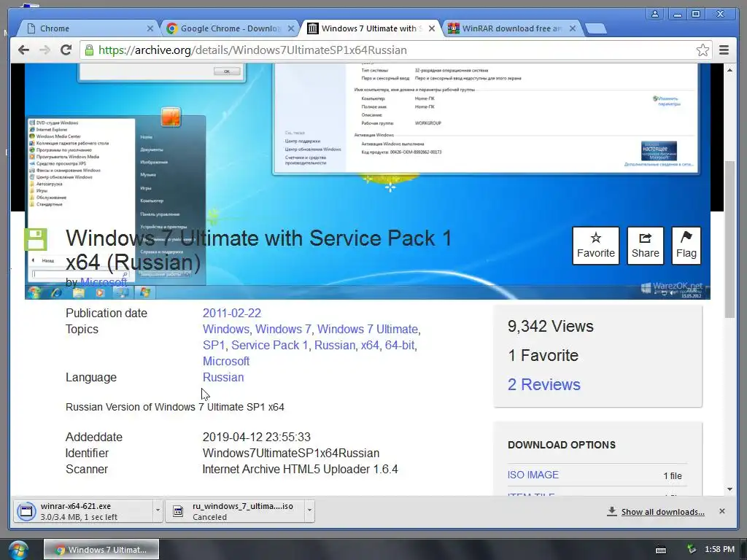Open the ISO download item options arrow
The width and height of the screenshot is (747, 560).
pos(309,511)
